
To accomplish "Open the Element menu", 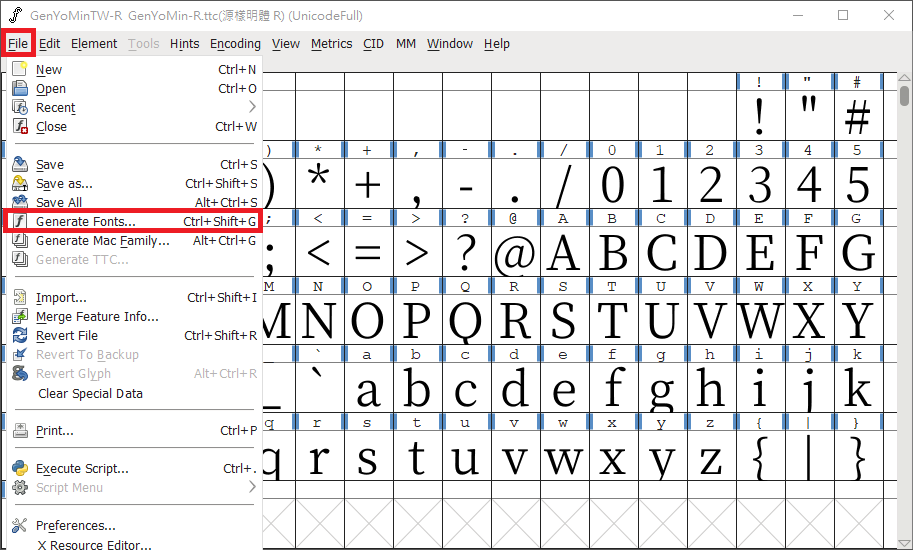I will coord(94,44).
